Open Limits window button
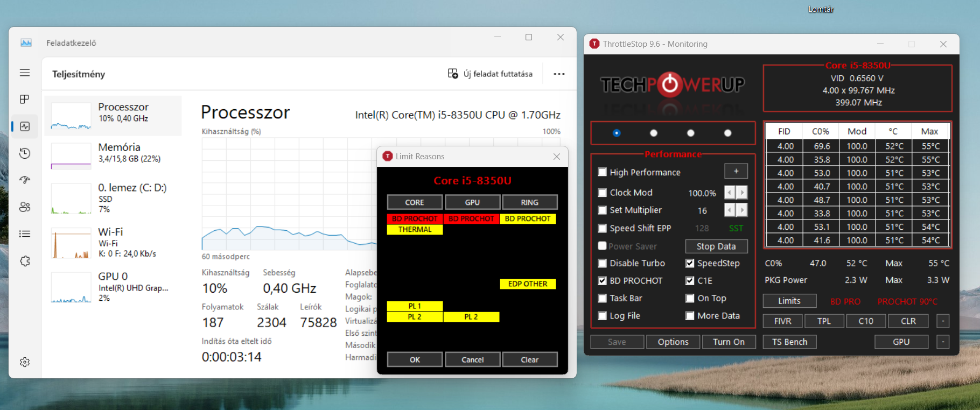980x410 pixels. click(x=789, y=301)
